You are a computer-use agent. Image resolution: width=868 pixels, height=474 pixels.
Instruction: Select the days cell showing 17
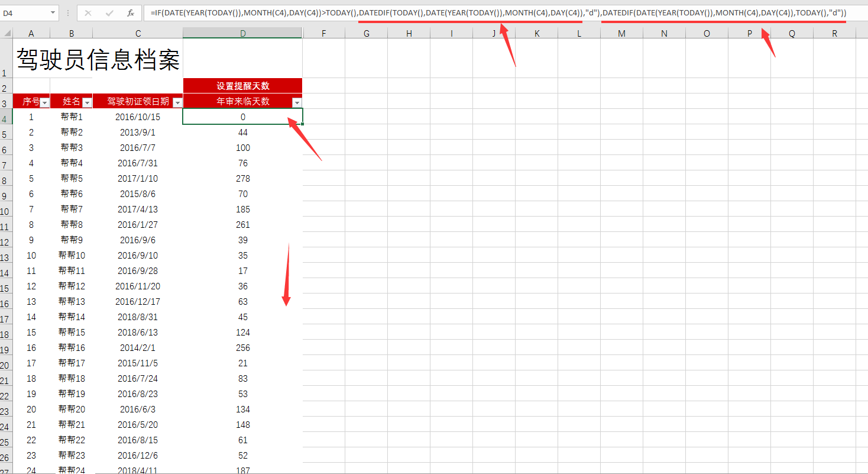pyautogui.click(x=243, y=271)
